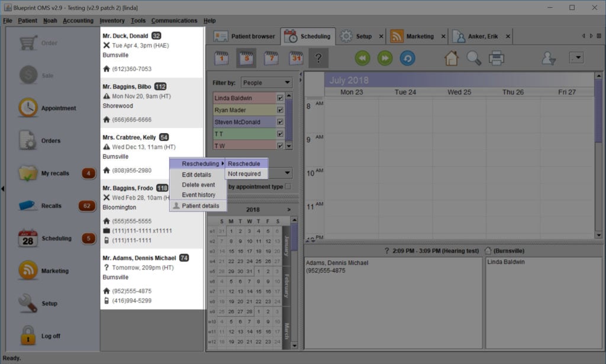Switch to Patient browser tab
Screen dimensions: 606x364
click(x=244, y=36)
